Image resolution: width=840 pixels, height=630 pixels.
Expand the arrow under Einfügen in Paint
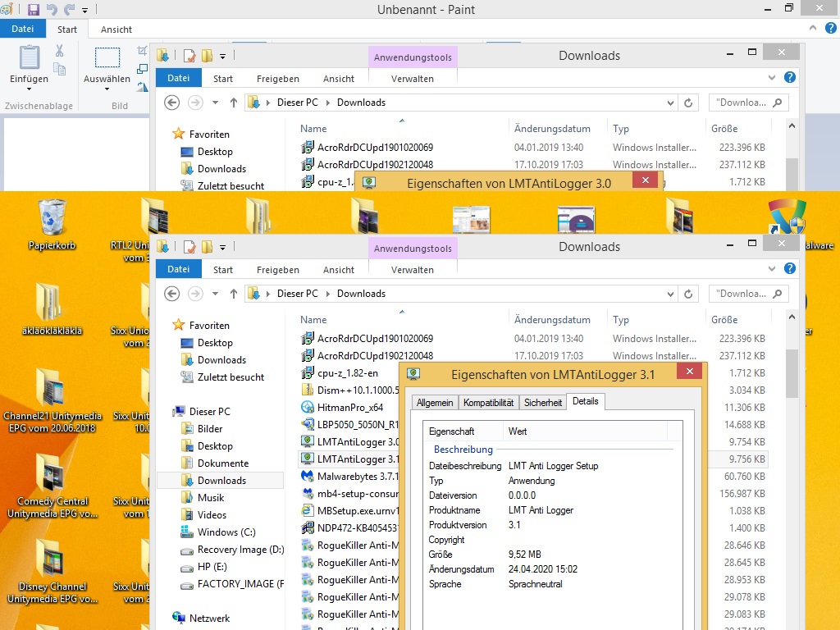(x=29, y=89)
